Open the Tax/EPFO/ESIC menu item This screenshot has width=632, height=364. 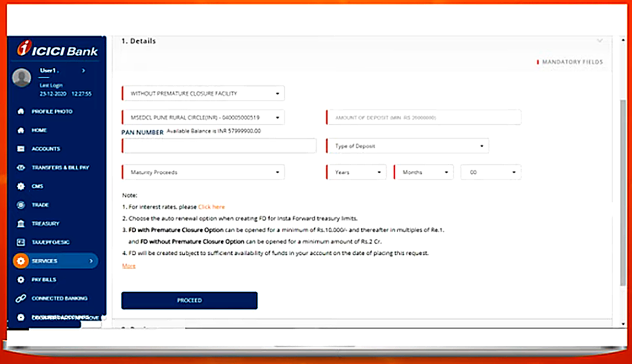click(x=50, y=242)
